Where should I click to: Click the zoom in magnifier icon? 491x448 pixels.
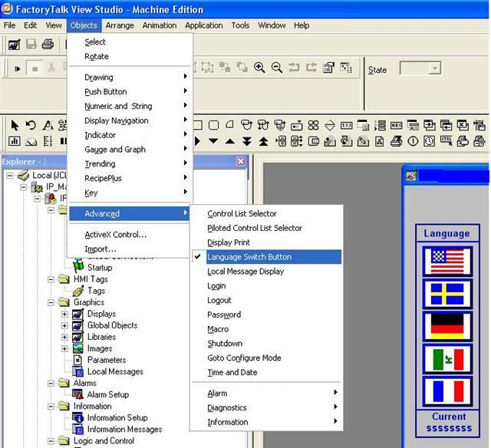tap(259, 68)
